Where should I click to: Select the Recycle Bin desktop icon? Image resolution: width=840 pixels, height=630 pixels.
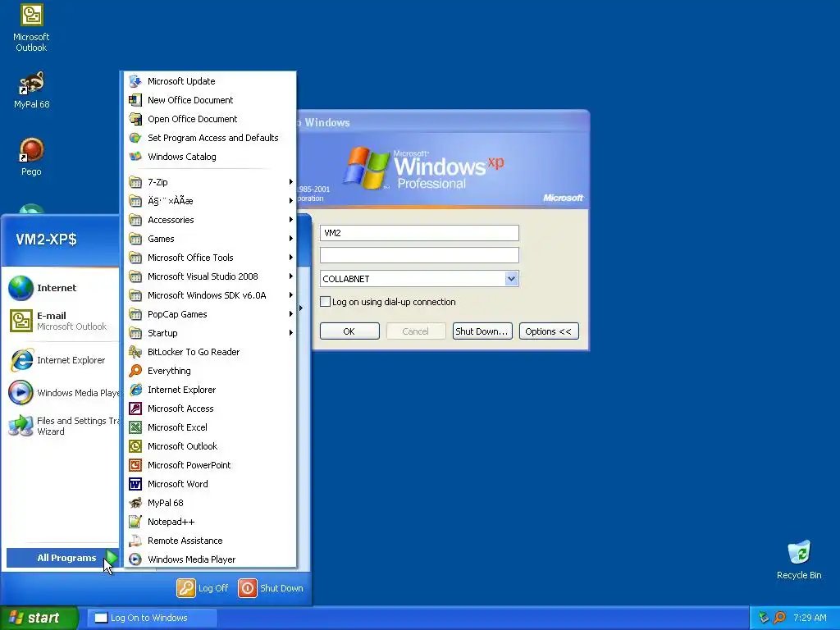pyautogui.click(x=799, y=559)
